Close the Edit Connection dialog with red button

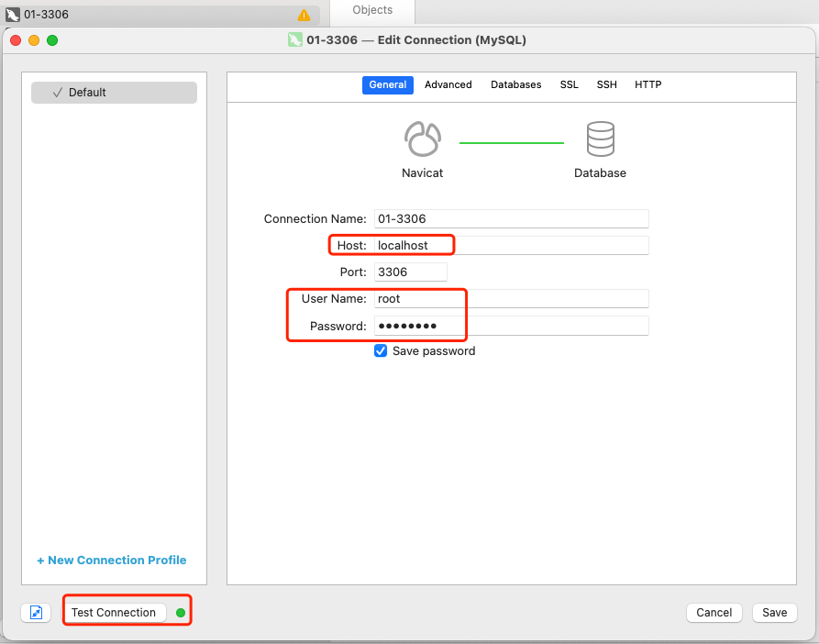[x=16, y=40]
